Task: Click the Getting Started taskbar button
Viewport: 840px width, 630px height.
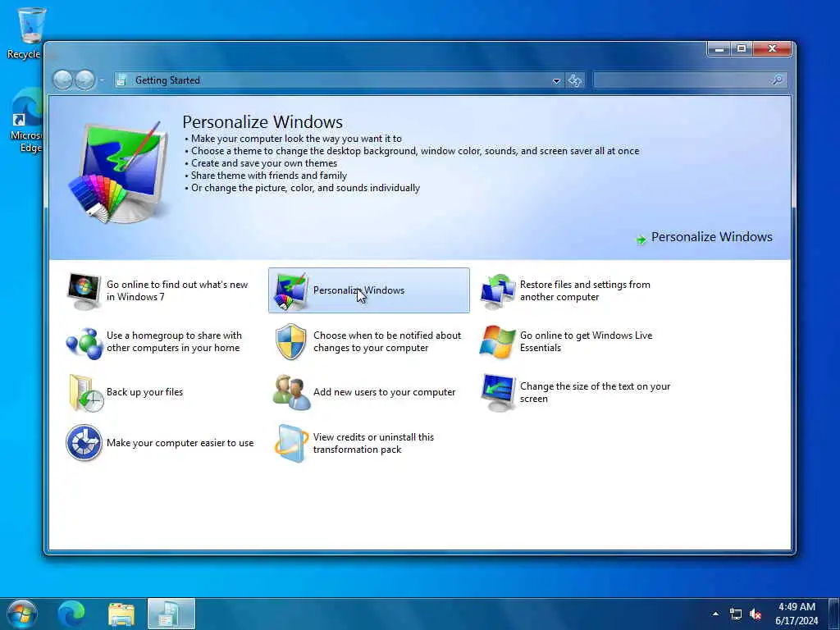Action: click(171, 614)
